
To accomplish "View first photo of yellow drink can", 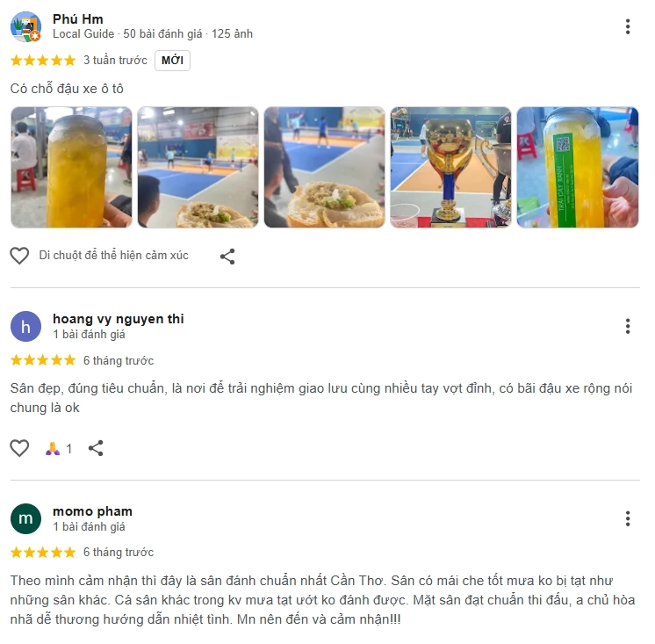I will click(71, 167).
